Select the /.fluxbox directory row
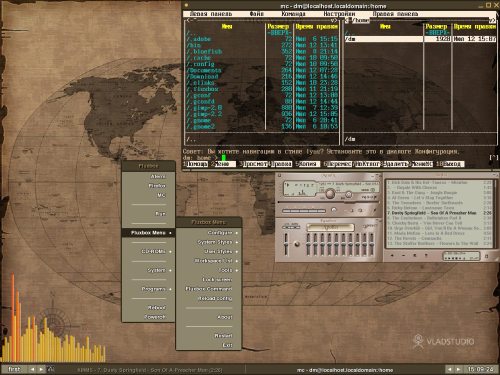The height and width of the screenshot is (375, 500). 262,89
